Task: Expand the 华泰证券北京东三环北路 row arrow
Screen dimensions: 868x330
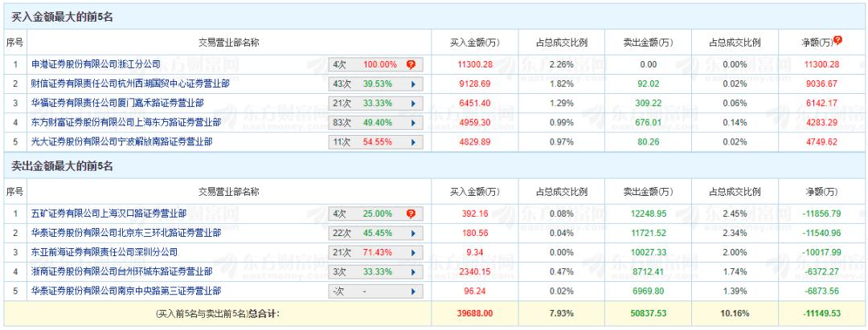Action: 413,233
